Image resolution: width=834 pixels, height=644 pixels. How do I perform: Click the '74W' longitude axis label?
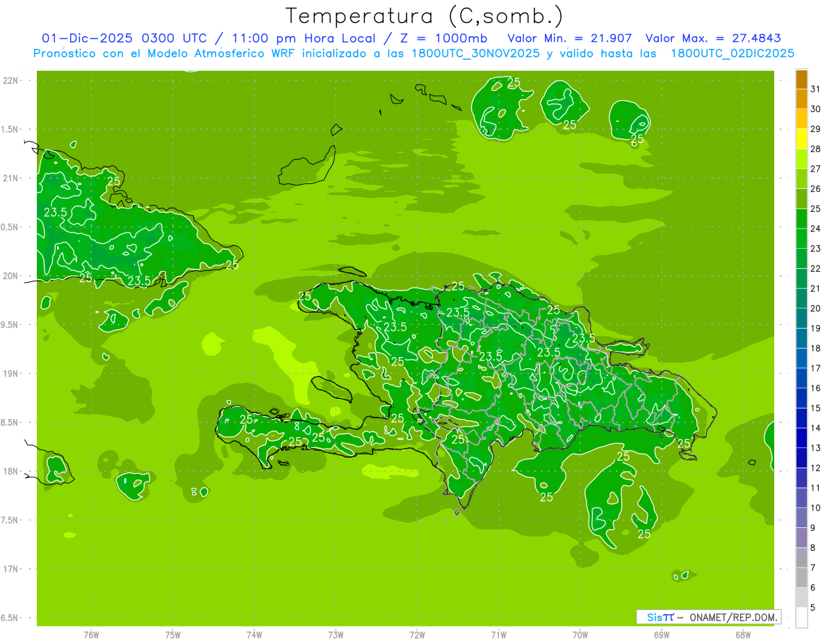coord(254,634)
